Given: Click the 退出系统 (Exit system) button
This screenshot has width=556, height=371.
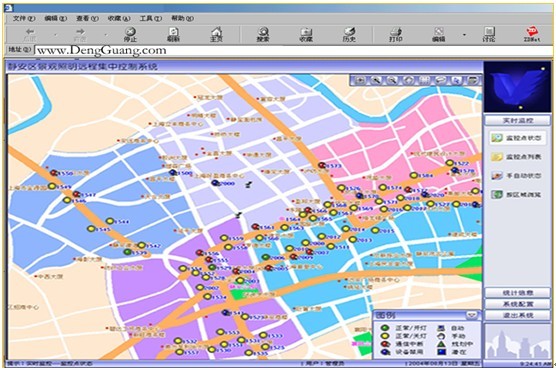Looking at the screenshot, I should click(518, 315).
